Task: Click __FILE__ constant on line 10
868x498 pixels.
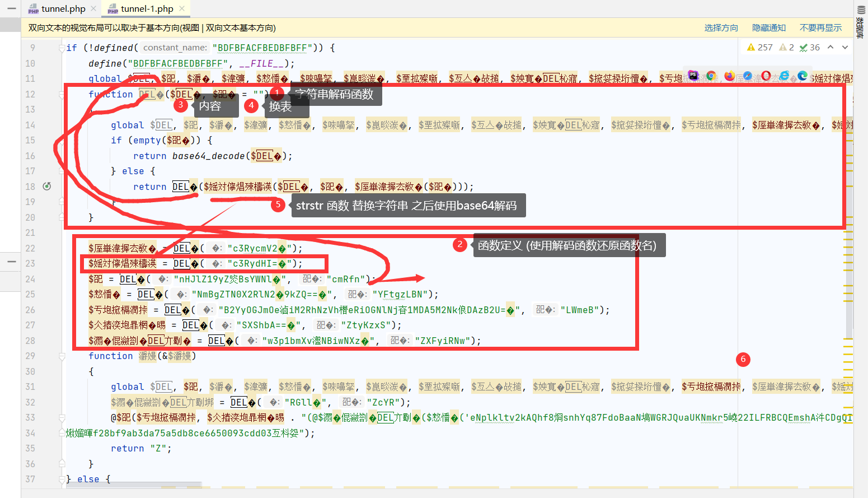Action: tap(261, 63)
